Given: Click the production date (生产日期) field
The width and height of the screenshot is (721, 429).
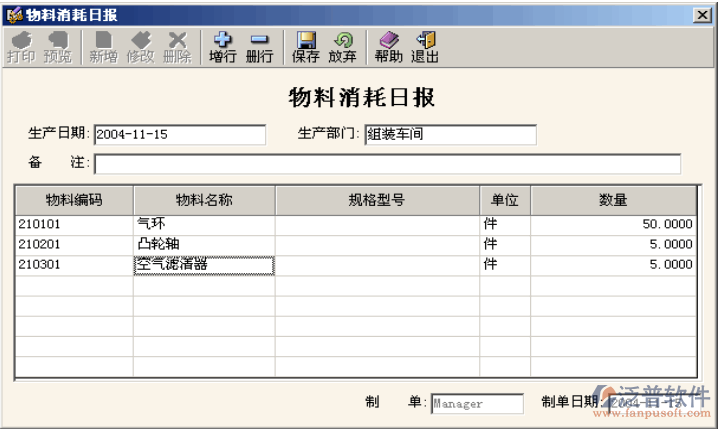Looking at the screenshot, I should (x=179, y=134).
